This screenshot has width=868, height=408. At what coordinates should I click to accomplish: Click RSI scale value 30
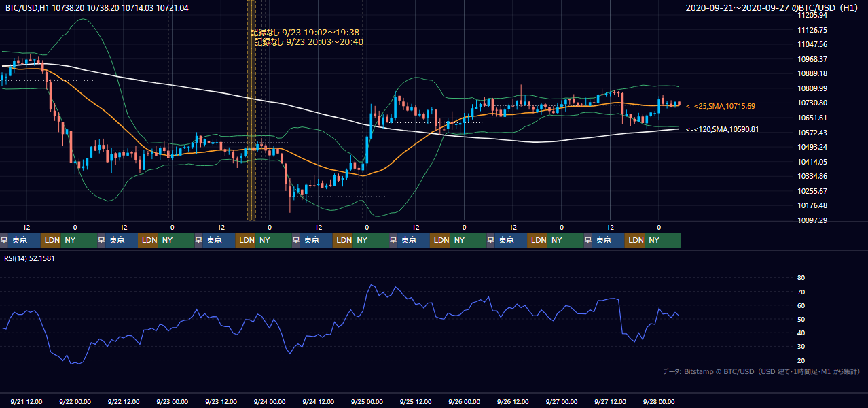801,347
